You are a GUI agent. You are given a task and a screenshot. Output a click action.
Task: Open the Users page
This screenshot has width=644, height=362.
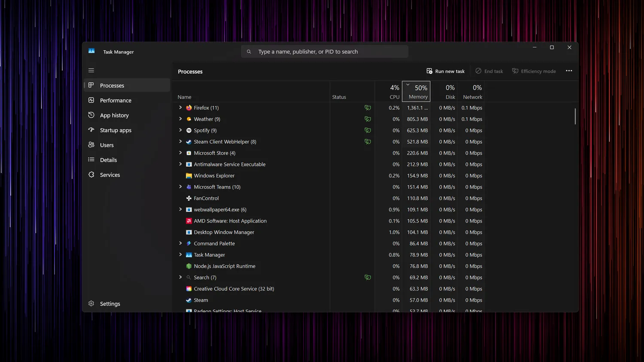[127, 145]
